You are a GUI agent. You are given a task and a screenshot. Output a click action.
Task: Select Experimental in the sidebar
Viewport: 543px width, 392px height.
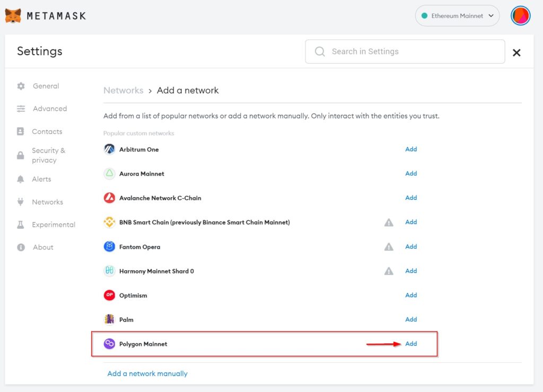click(53, 225)
